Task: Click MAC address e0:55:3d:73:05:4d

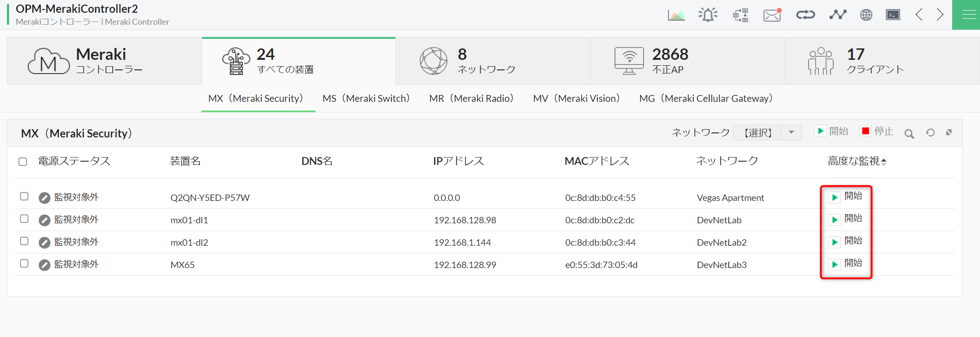Action: [x=601, y=265]
